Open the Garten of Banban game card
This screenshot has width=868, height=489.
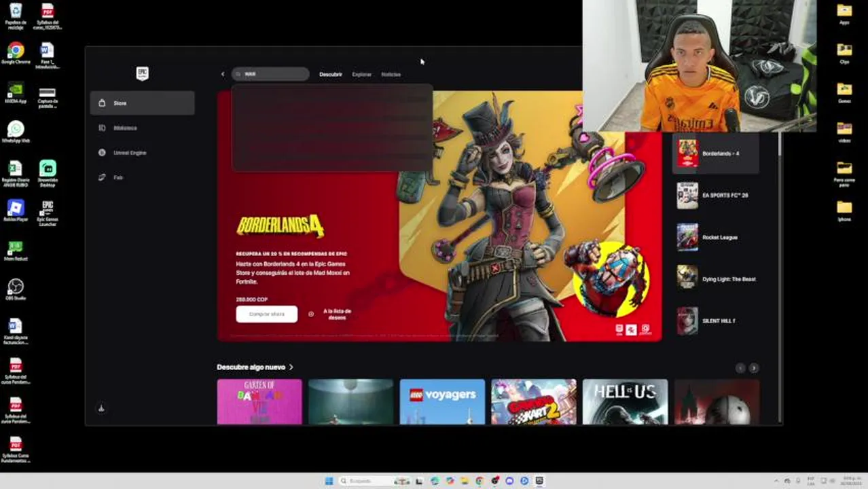(259, 401)
